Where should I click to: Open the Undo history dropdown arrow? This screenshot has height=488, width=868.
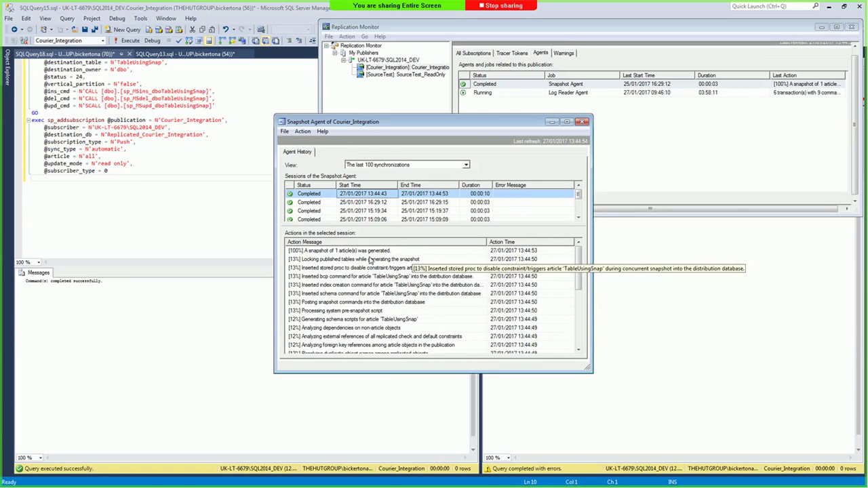click(x=234, y=29)
